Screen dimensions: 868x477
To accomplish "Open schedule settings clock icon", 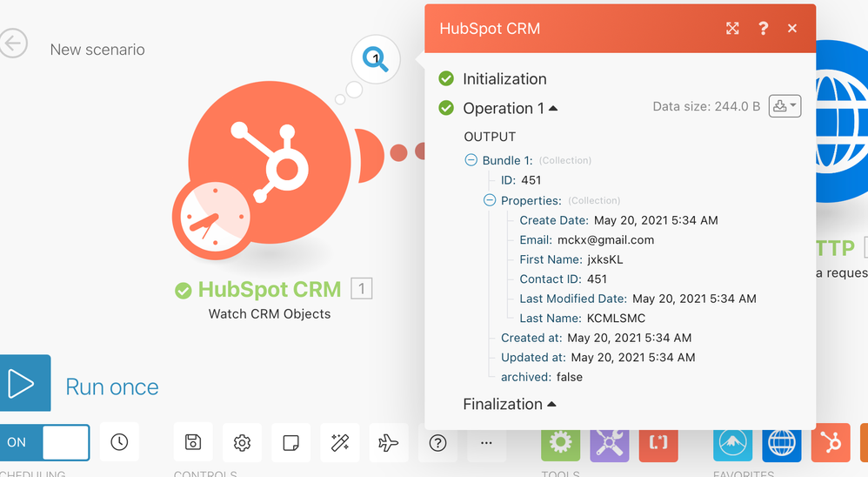I will click(119, 442).
